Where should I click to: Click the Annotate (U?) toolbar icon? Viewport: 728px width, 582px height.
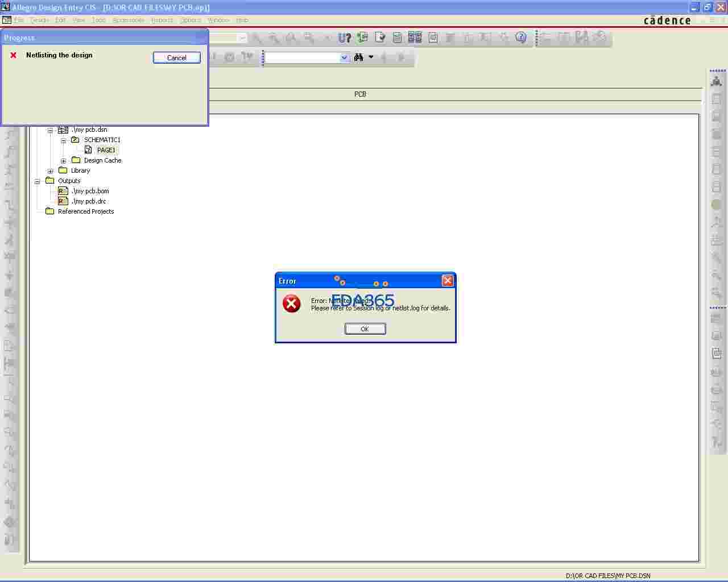pyautogui.click(x=345, y=38)
